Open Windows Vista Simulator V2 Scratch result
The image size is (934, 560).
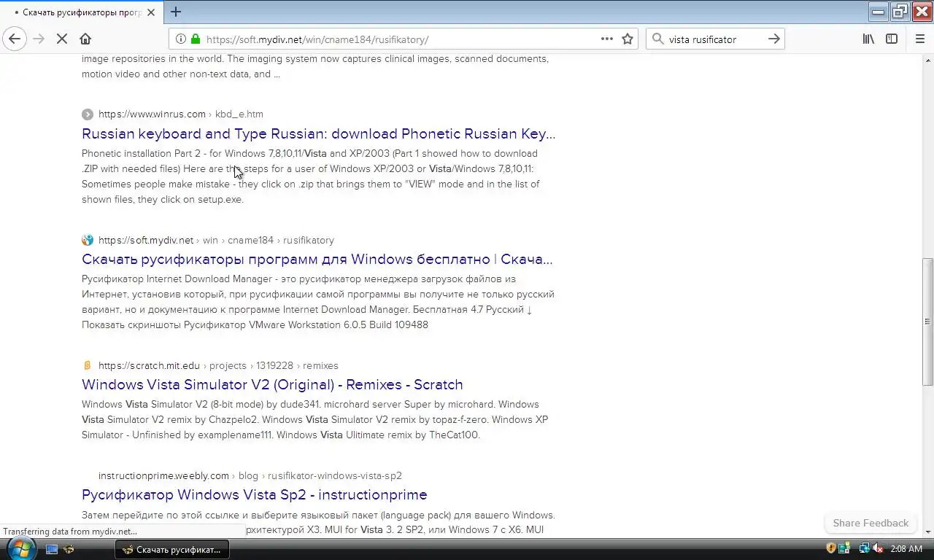click(x=272, y=384)
